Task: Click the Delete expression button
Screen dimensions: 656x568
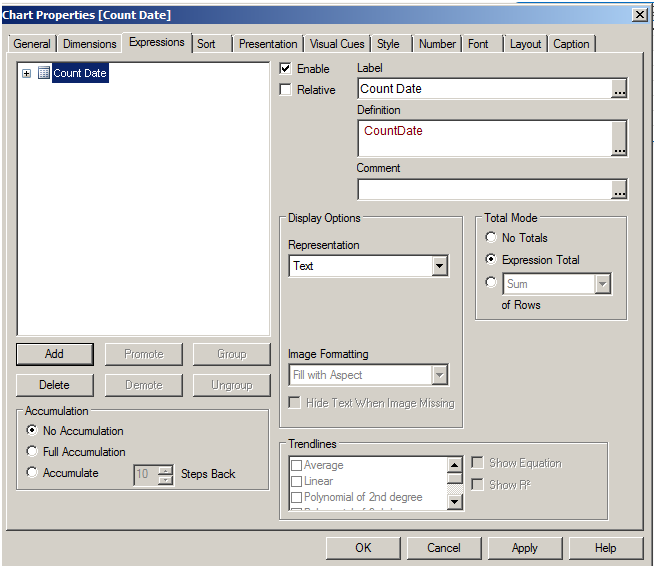Action: pyautogui.click(x=54, y=385)
